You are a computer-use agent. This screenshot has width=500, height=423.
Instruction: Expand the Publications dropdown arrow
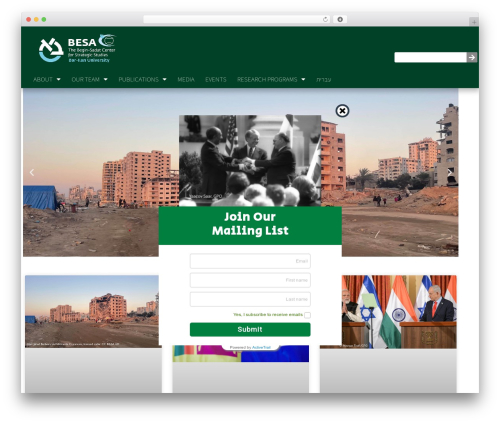coord(165,79)
